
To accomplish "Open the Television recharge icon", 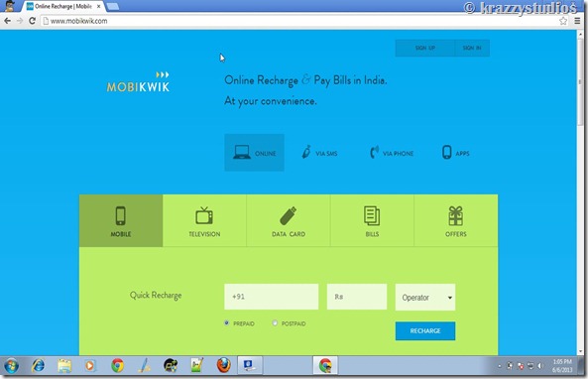I will click(204, 215).
